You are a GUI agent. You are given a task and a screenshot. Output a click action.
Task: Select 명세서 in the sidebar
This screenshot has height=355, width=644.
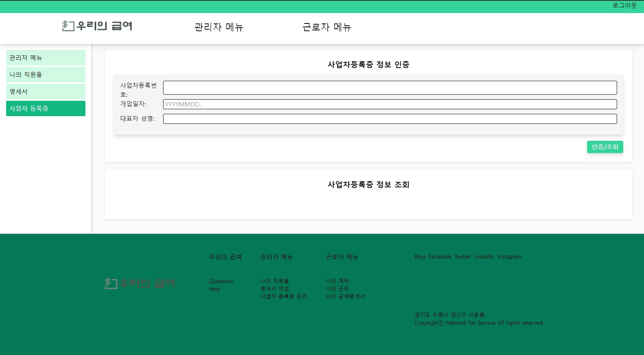pyautogui.click(x=46, y=92)
